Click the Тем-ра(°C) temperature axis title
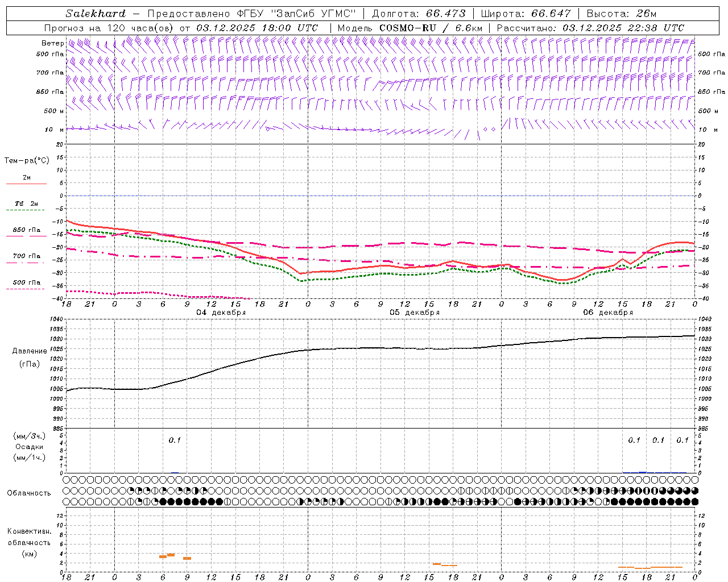The width and height of the screenshot is (728, 582). [27, 161]
